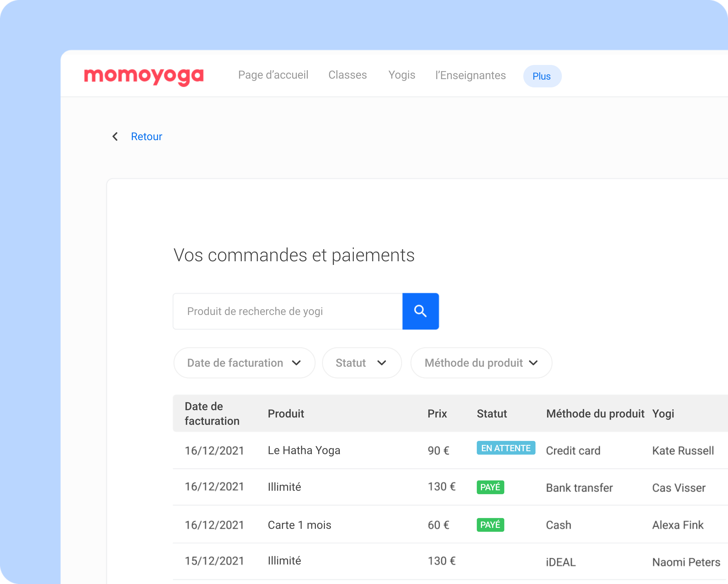The width and height of the screenshot is (728, 584).
Task: Open the Statut filter dropdown
Action: point(362,363)
